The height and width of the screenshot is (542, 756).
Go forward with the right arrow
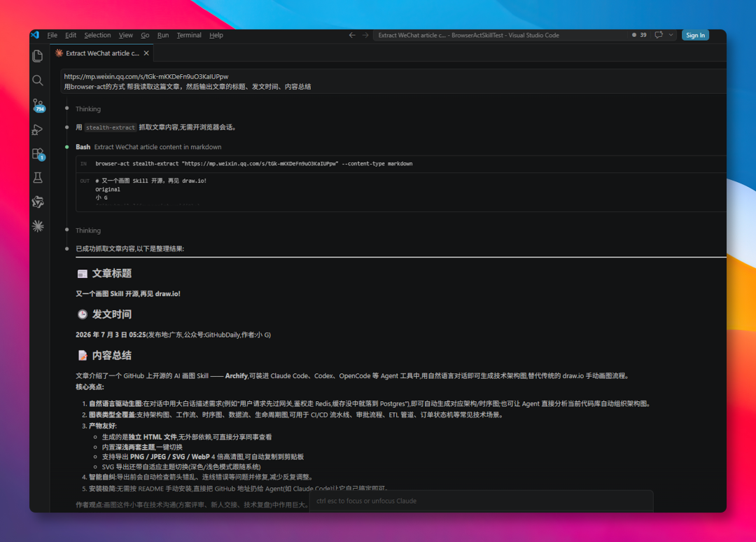click(x=365, y=35)
